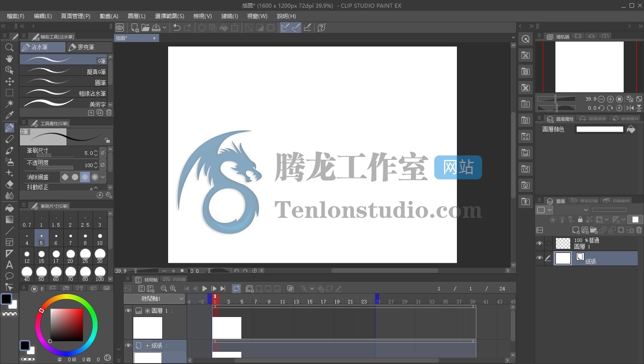Open the 動畫(A) menu
Image resolution: width=644 pixels, height=364 pixels.
click(109, 16)
